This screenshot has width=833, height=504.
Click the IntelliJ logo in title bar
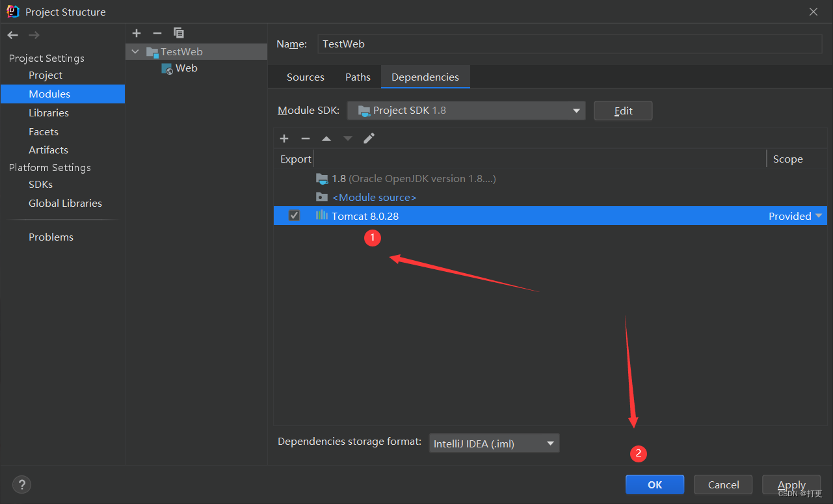13,12
